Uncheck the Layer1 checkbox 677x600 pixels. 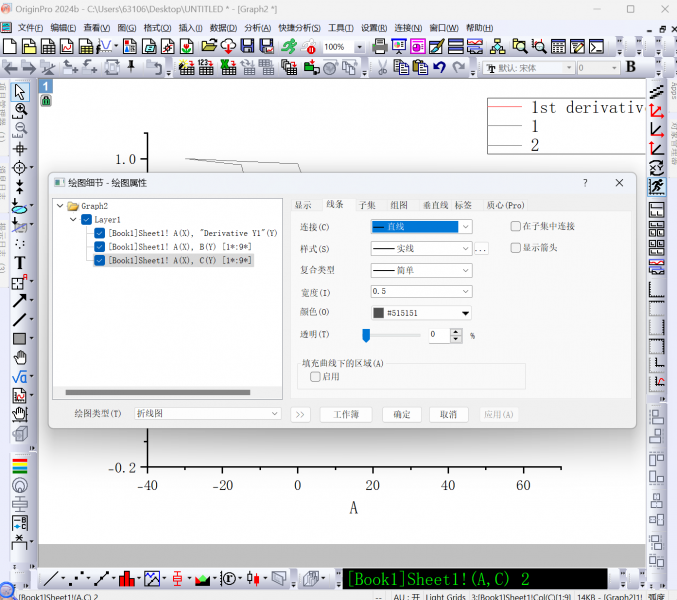point(86,219)
